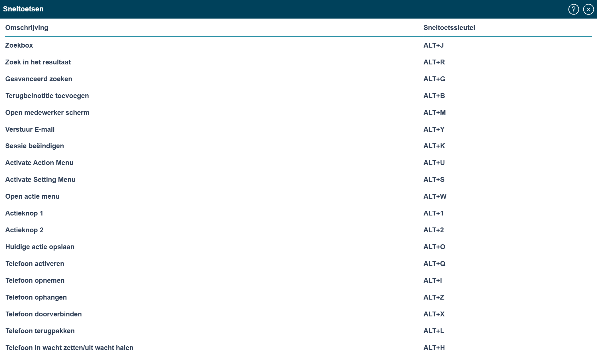Select the ALT+B shortcut value

pos(434,96)
